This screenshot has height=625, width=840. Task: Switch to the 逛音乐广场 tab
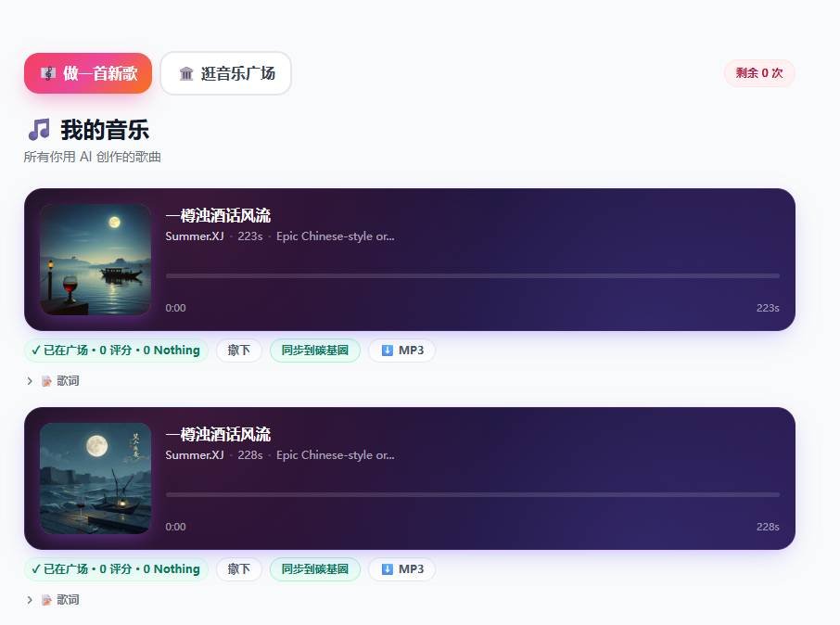pyautogui.click(x=226, y=73)
